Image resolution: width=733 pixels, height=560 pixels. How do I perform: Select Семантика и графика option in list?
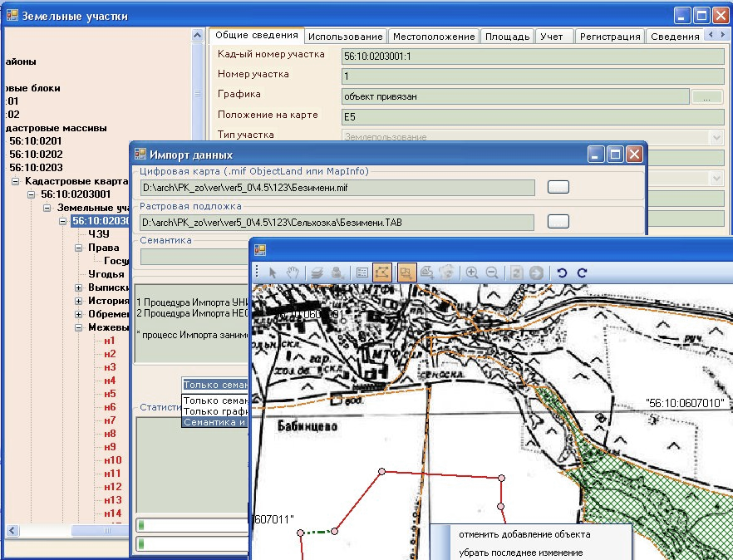[x=214, y=422]
